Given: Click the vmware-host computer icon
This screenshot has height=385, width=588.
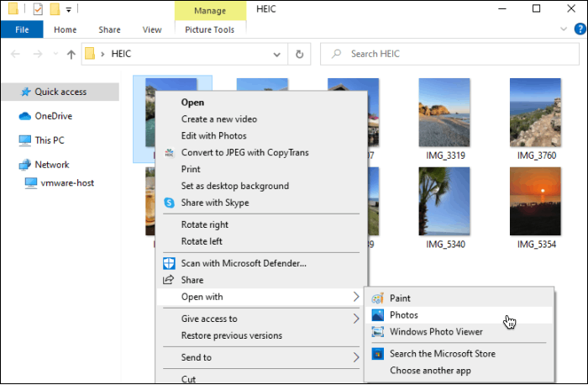Looking at the screenshot, I should coord(31,183).
